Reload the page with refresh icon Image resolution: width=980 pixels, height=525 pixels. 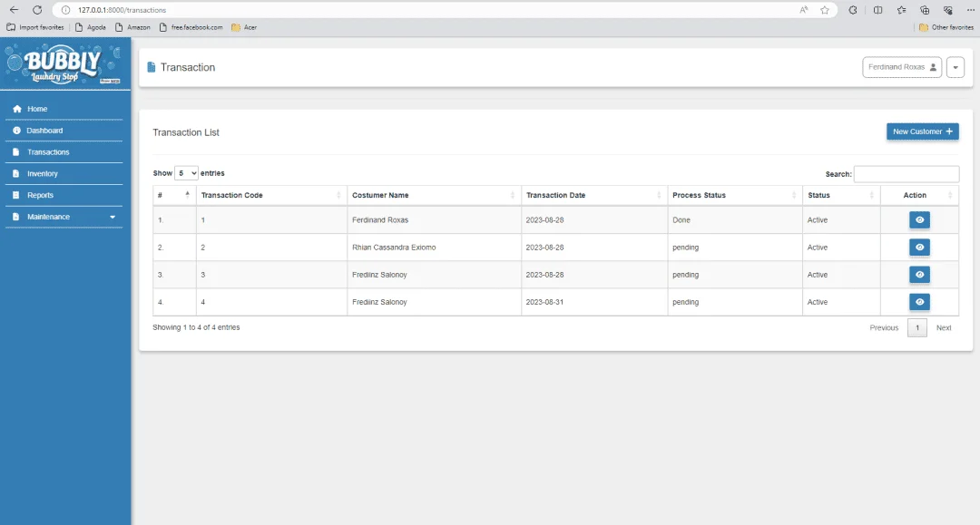(x=37, y=10)
